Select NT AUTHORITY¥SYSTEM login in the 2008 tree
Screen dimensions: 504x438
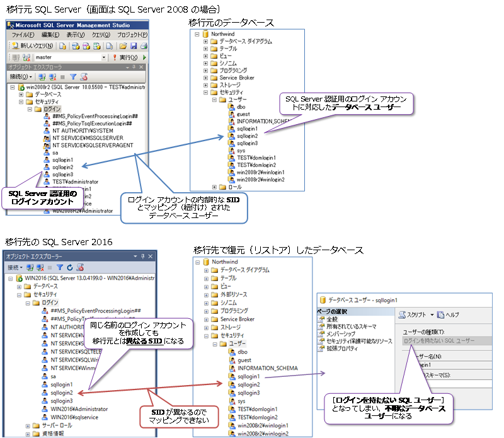click(83, 131)
